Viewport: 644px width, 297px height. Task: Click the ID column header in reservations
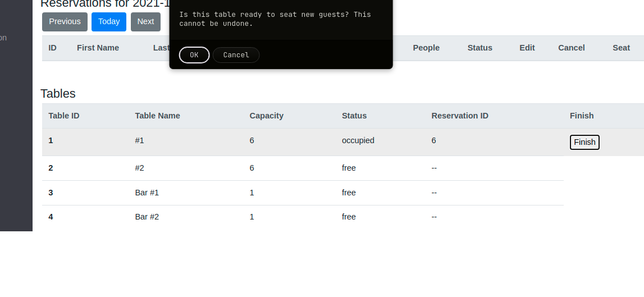click(x=53, y=48)
